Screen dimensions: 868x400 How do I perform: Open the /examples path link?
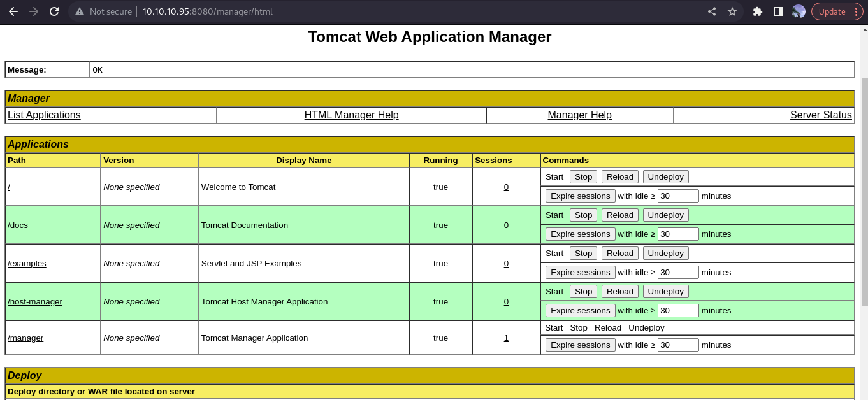(x=27, y=263)
